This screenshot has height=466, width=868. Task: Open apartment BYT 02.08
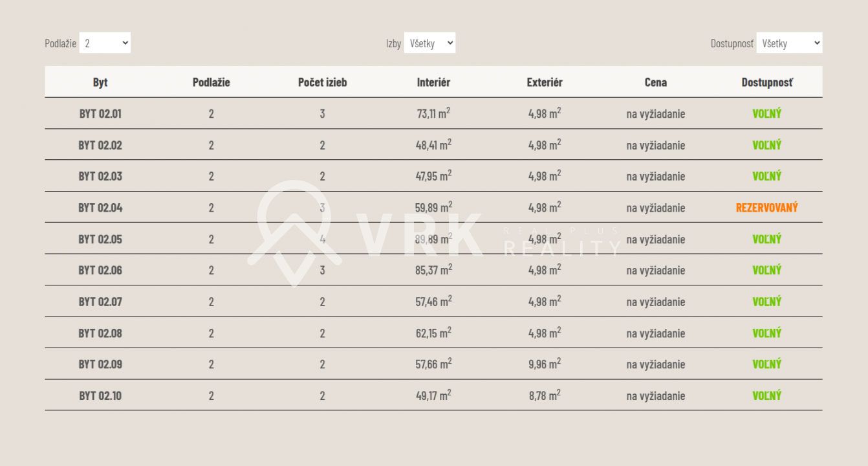pos(100,333)
